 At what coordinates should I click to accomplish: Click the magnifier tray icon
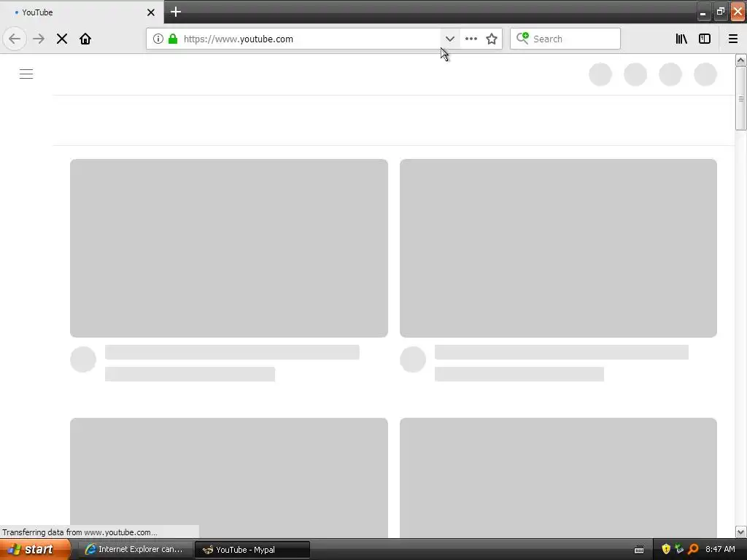tap(693, 550)
